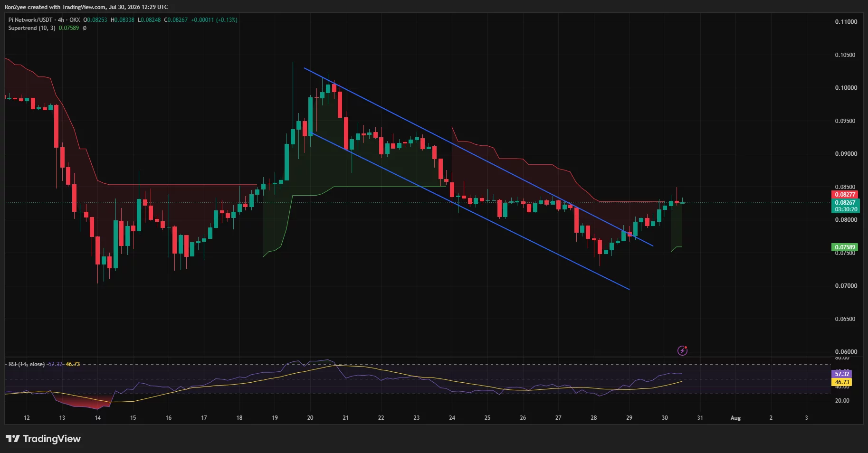This screenshot has height=453, width=868.
Task: Click date 19 on the time axis
Action: pyautogui.click(x=275, y=418)
